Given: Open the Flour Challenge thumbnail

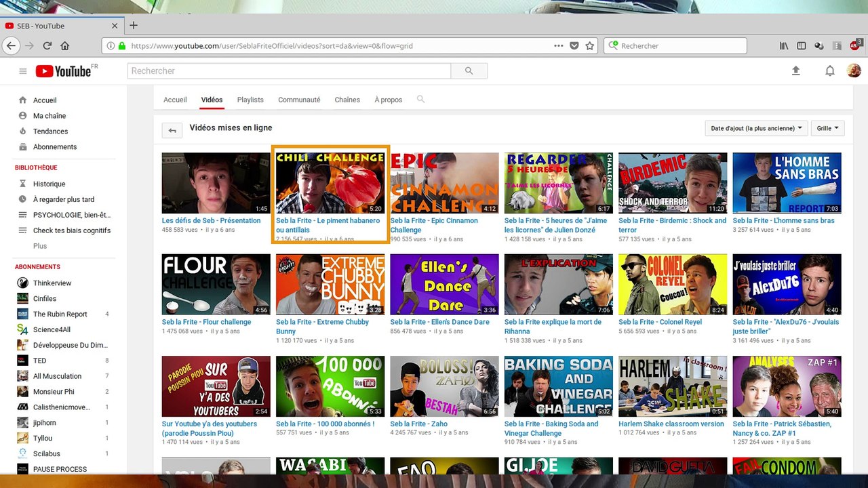Looking at the screenshot, I should tap(216, 285).
